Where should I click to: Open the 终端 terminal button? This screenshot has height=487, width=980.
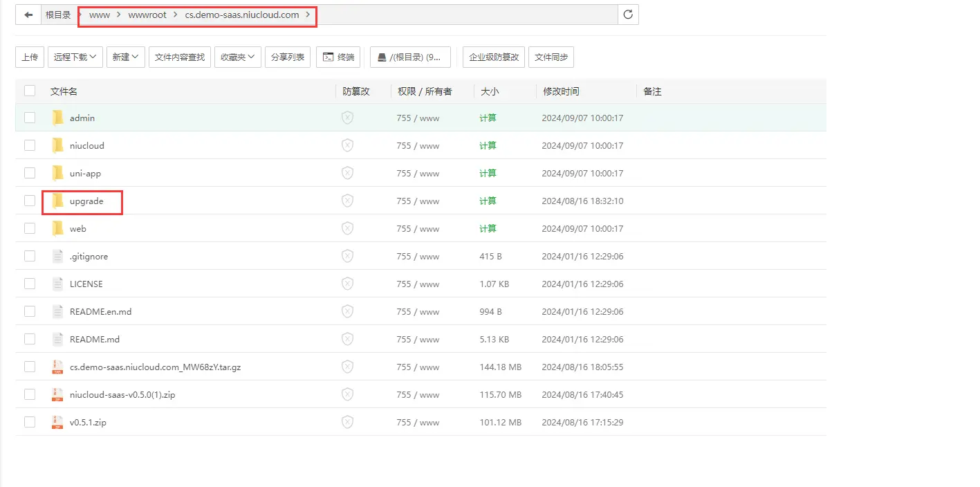pos(338,57)
